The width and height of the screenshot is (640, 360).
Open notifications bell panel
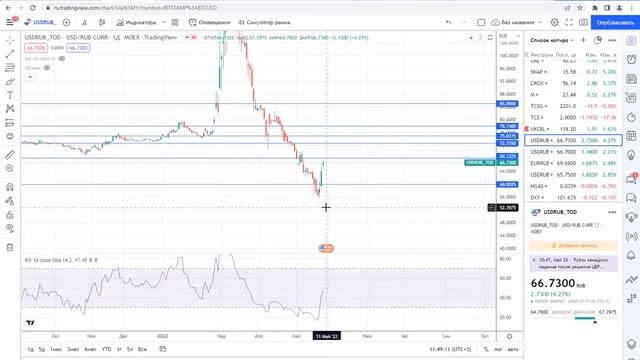pos(631,256)
